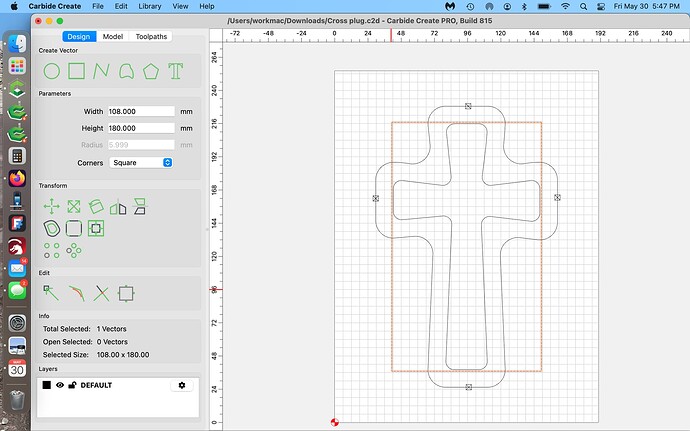Click the Width field showing 108.000
The width and height of the screenshot is (690, 431).
(141, 111)
